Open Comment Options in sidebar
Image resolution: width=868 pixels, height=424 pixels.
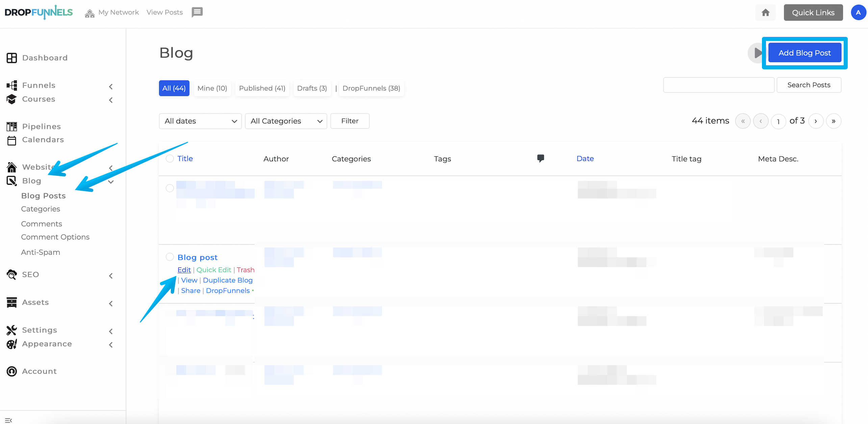pos(55,237)
